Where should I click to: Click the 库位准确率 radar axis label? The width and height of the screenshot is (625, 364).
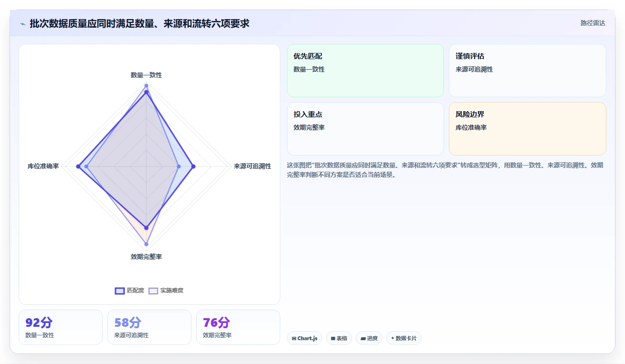point(43,166)
